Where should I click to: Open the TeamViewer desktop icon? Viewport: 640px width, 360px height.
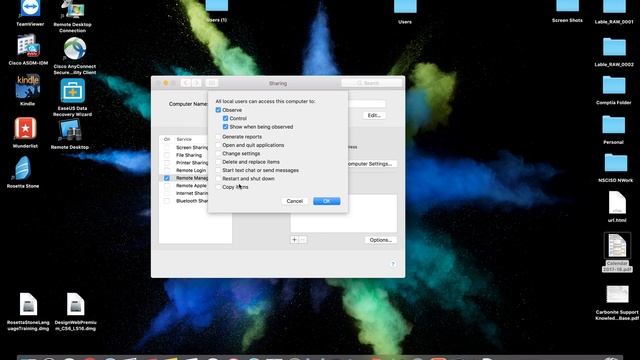(30, 9)
